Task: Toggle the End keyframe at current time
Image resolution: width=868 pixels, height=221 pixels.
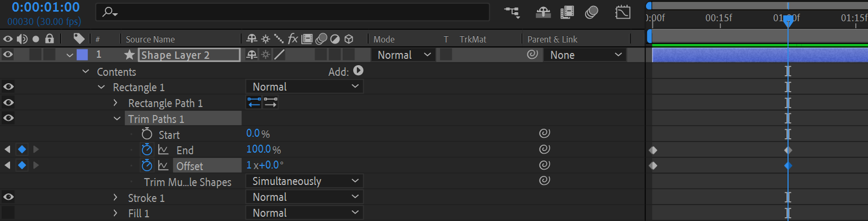Action: coord(22,149)
